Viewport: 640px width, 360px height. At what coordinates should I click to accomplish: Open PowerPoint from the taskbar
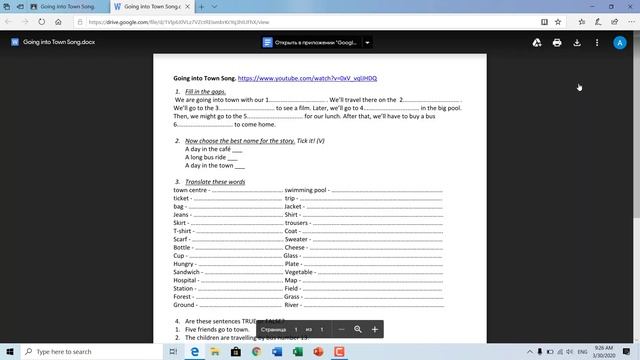click(x=318, y=351)
